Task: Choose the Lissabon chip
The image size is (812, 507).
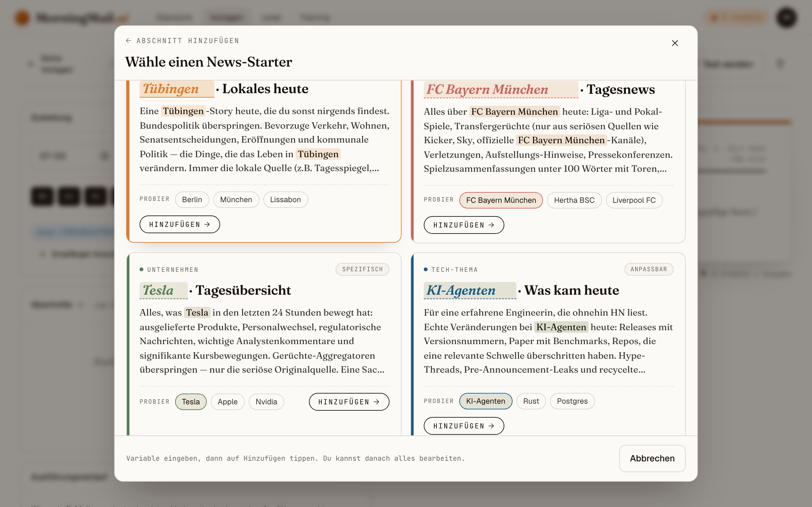Action: 285,200
